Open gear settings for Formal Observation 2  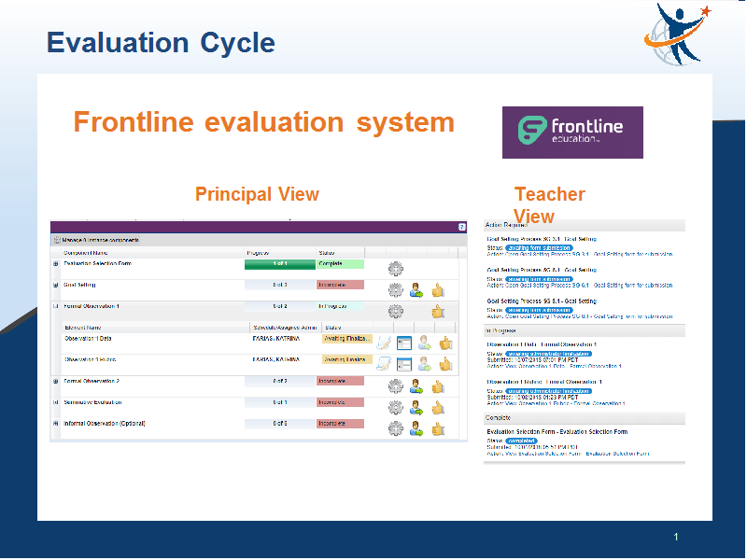[x=395, y=386]
